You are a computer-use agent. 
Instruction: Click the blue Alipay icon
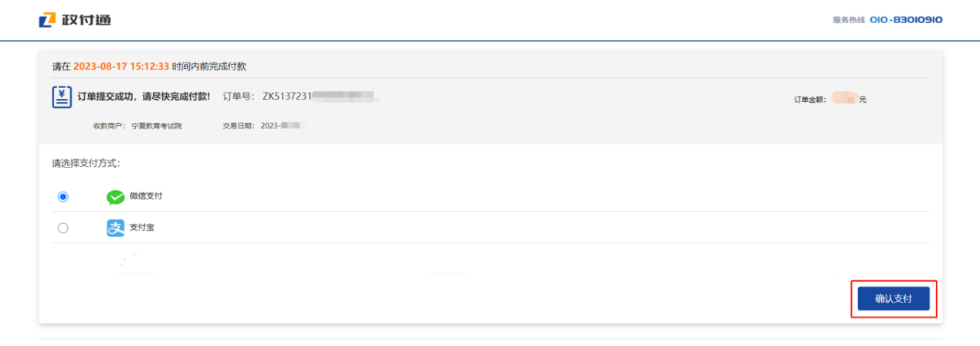click(x=115, y=228)
